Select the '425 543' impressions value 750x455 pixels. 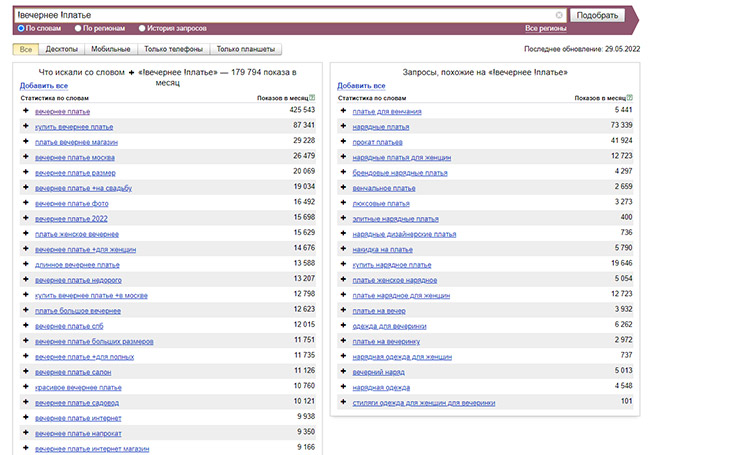click(302, 110)
